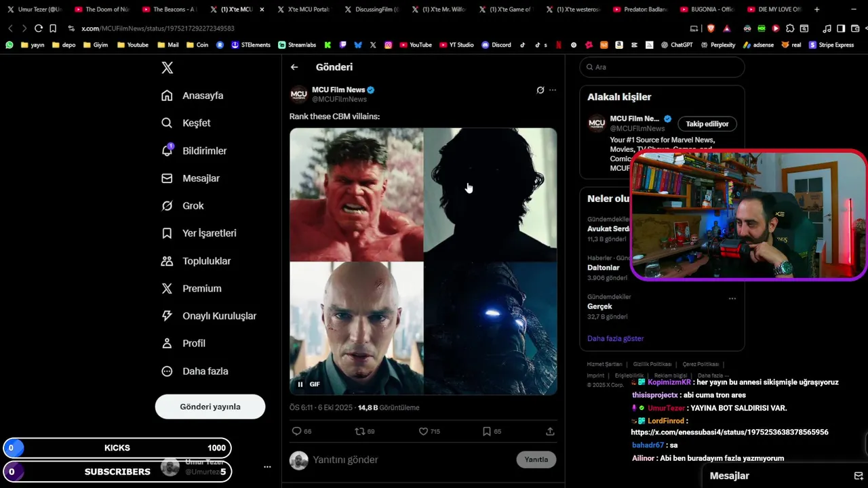The width and height of the screenshot is (868, 488).
Task: Click Daha fazla göster link
Action: tap(615, 338)
